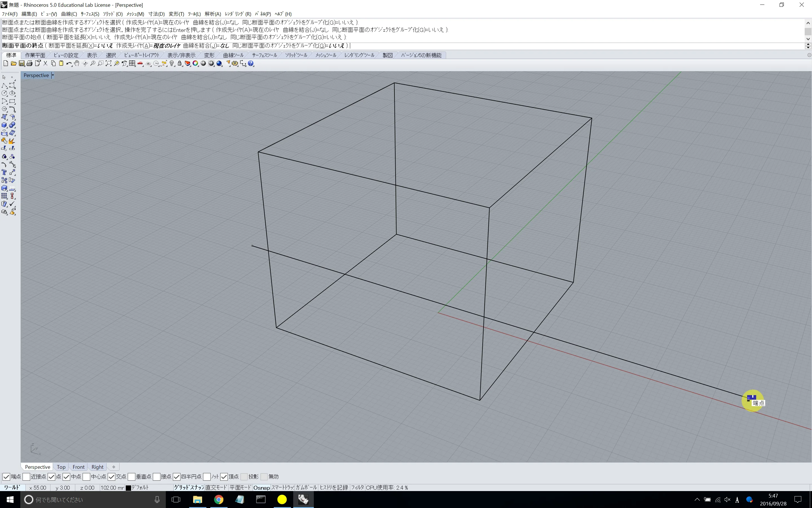
Task: Click the Boolean union spheres icon
Action: (x=12, y=125)
